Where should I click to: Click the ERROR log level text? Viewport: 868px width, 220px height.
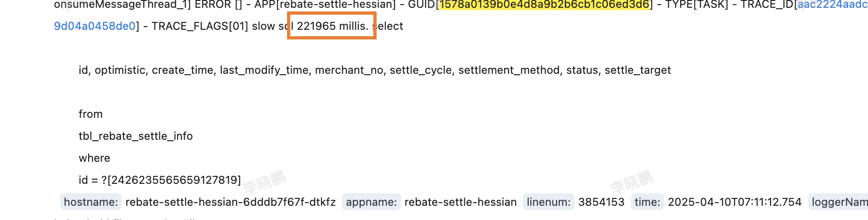213,5
